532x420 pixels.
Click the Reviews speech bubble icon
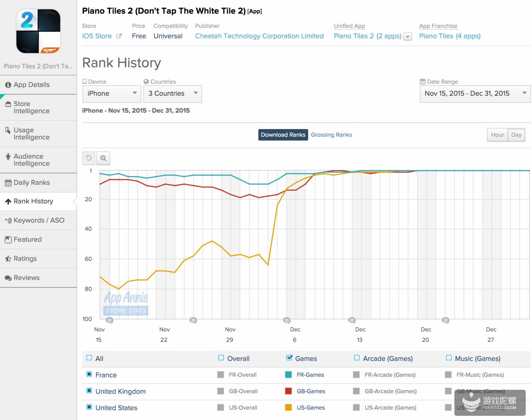(x=8, y=278)
